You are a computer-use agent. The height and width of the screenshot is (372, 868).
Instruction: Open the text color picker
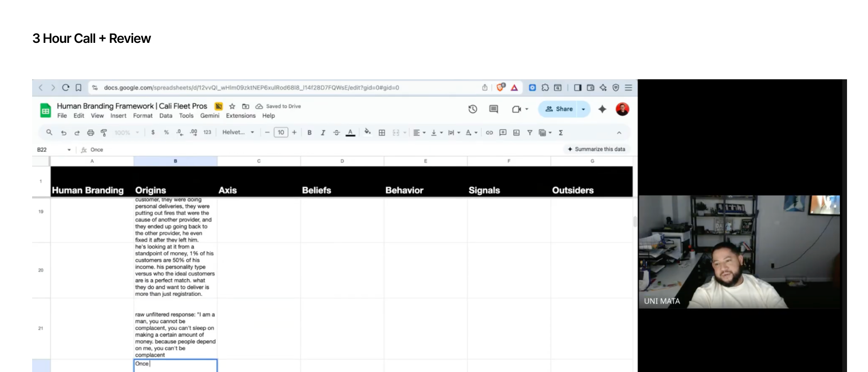(350, 133)
